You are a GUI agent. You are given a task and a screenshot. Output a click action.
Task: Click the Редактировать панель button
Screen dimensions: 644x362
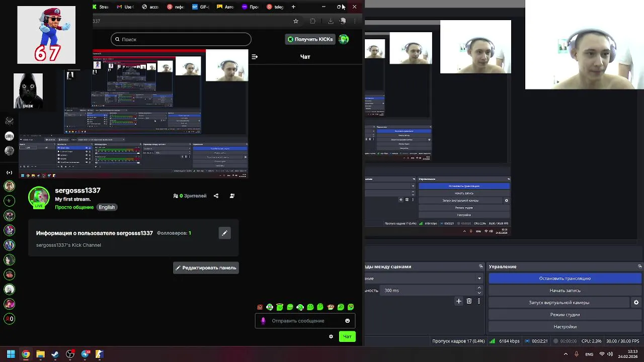tap(206, 268)
